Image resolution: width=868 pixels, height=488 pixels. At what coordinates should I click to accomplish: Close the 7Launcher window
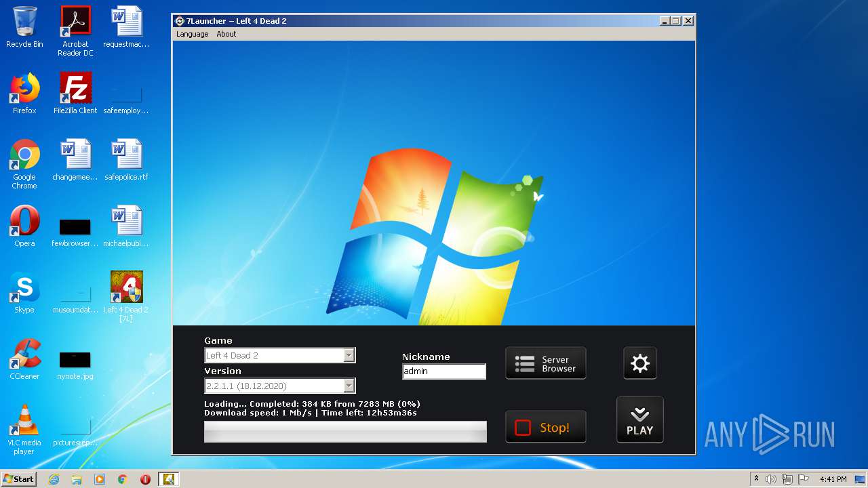[x=688, y=21]
